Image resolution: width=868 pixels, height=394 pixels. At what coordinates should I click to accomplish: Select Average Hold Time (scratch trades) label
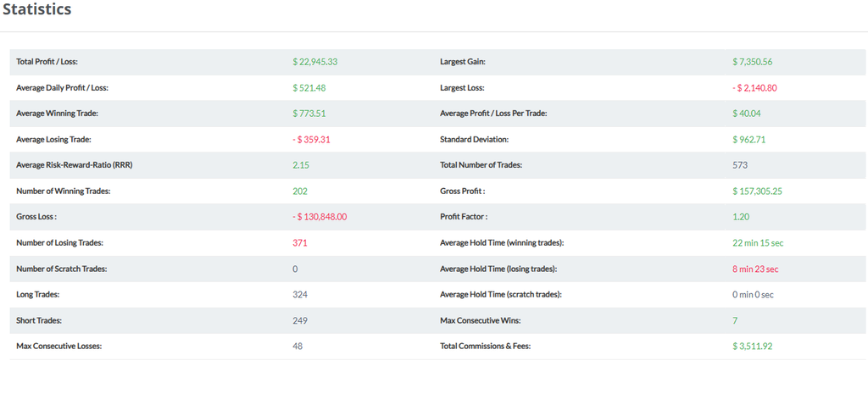pos(501,295)
